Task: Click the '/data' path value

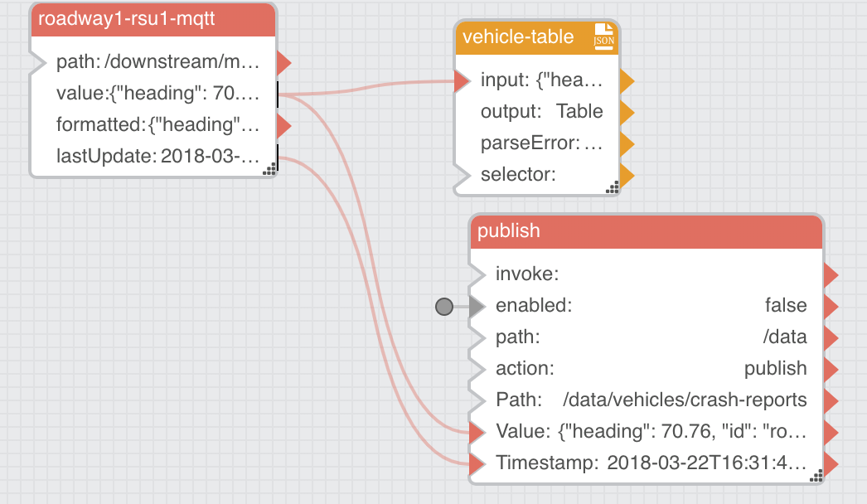Action: [x=785, y=337]
